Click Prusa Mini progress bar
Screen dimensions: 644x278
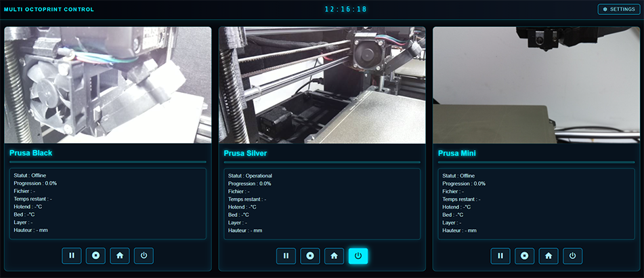tap(536, 162)
